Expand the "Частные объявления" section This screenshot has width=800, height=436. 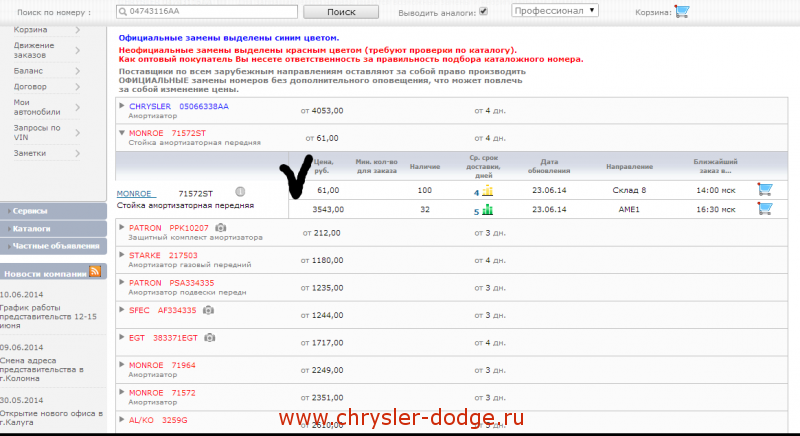(x=54, y=246)
